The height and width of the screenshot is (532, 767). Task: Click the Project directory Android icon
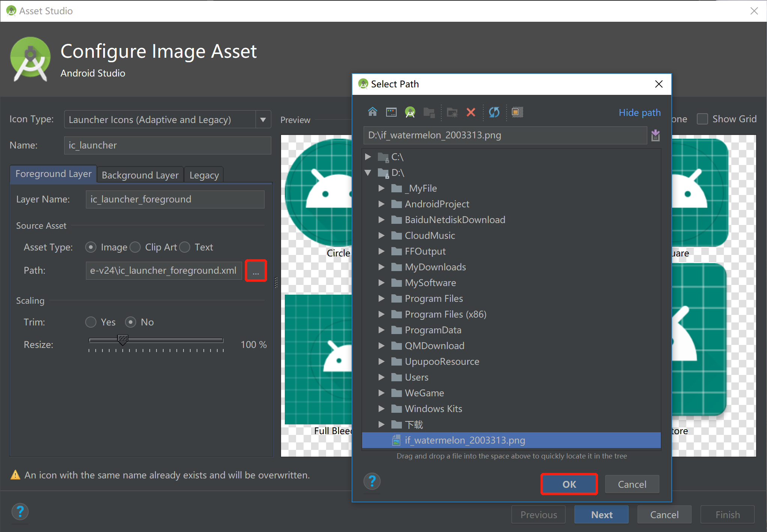410,112
